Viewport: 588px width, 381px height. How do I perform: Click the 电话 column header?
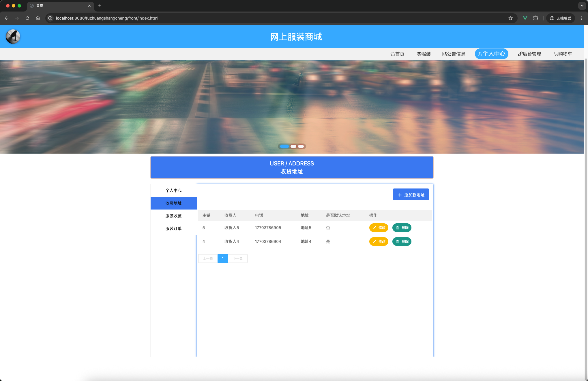click(259, 215)
